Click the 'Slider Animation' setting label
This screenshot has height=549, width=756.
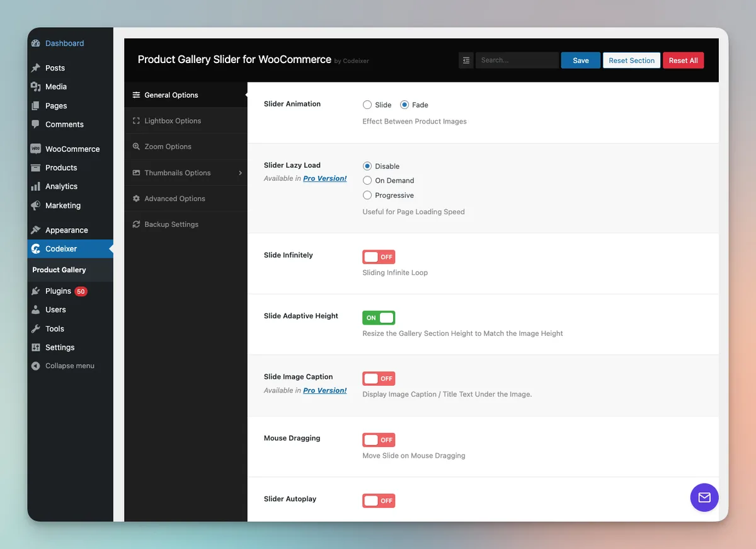click(292, 104)
